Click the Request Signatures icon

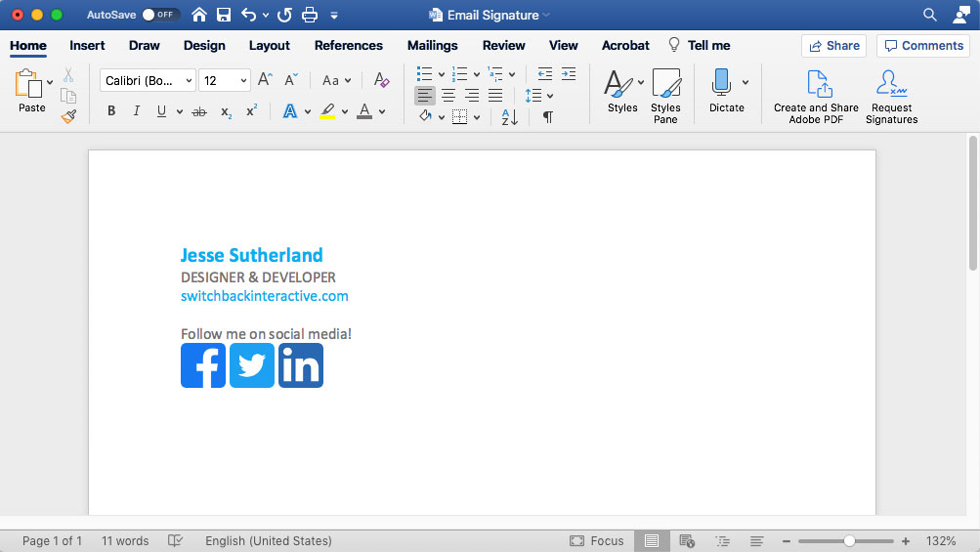[891, 96]
